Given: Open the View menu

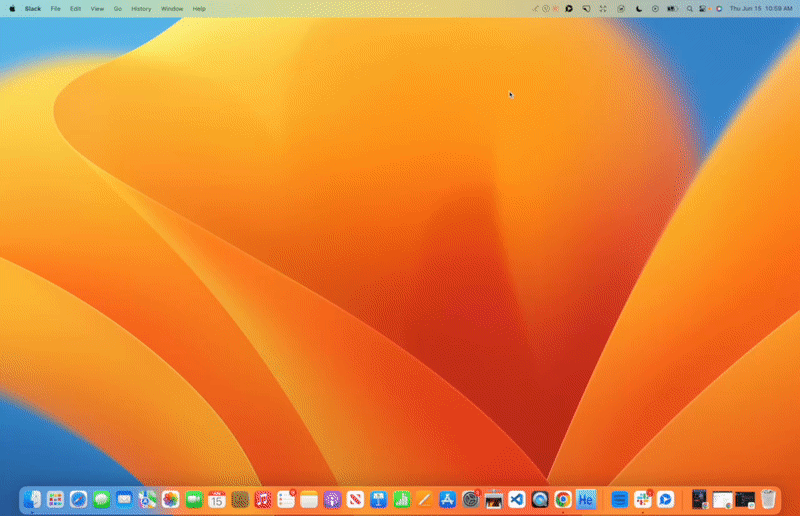Looking at the screenshot, I should (97, 9).
